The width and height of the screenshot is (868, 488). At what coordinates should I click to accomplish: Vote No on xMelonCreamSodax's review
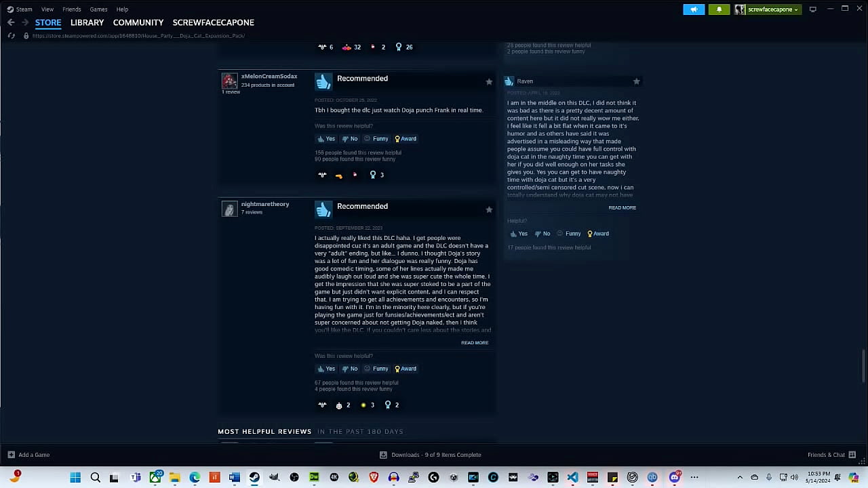[x=350, y=139]
